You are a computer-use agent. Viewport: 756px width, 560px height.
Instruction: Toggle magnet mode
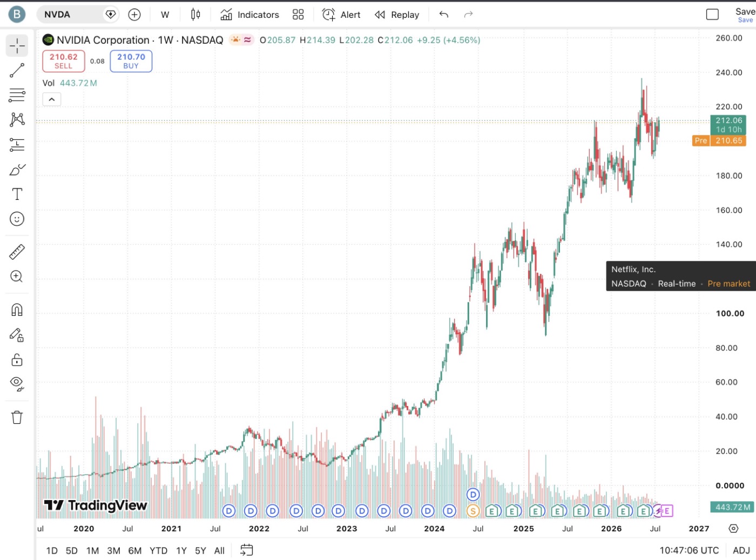point(17,310)
